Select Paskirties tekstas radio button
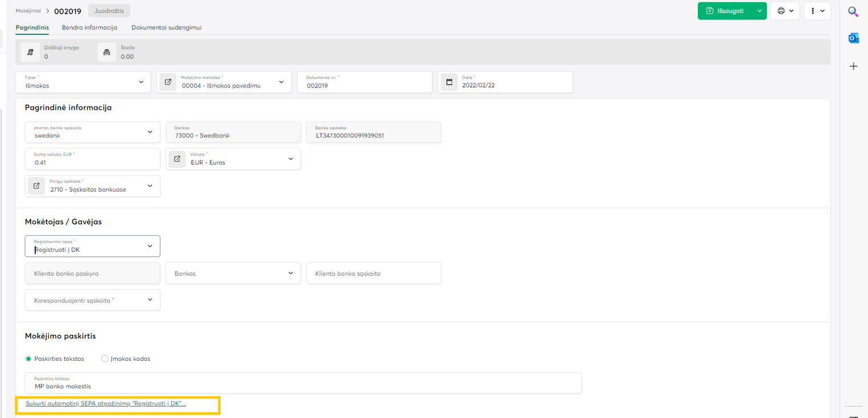 pyautogui.click(x=29, y=359)
